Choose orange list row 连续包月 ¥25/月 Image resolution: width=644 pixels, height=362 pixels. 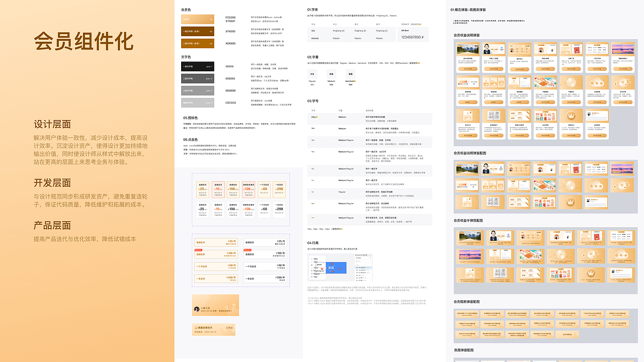point(216,242)
